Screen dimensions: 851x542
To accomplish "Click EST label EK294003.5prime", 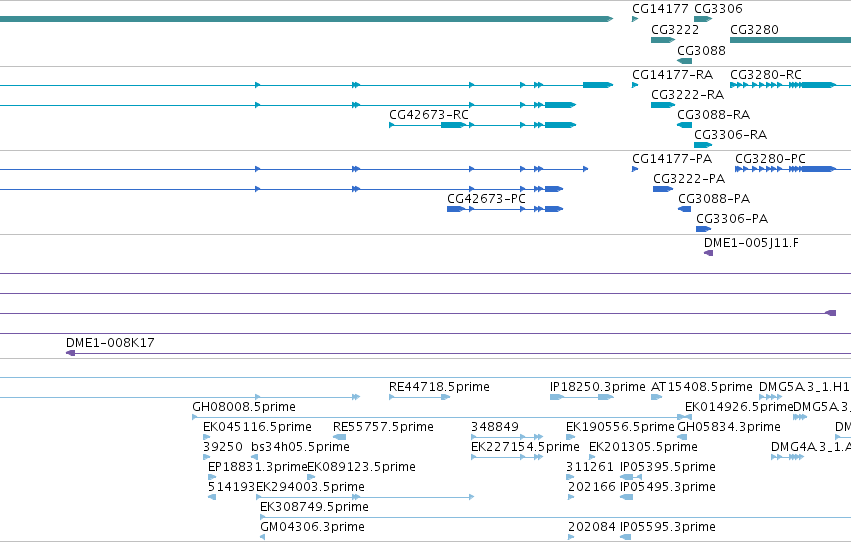I will click(x=310, y=488).
